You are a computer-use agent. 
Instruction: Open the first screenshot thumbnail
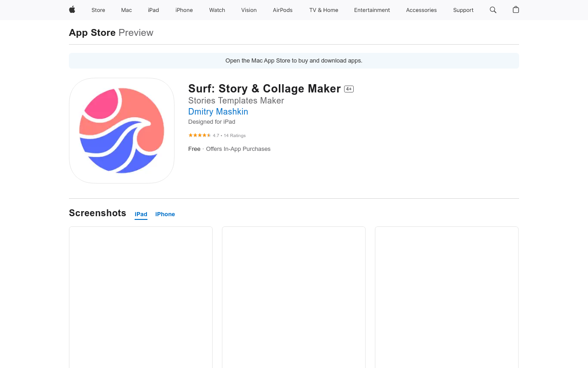pyautogui.click(x=141, y=297)
